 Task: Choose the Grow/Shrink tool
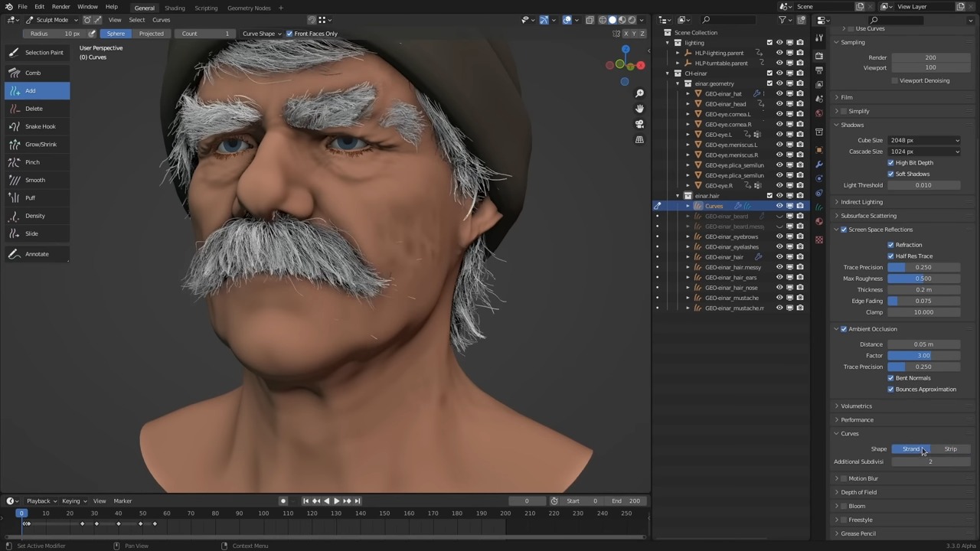[41, 144]
